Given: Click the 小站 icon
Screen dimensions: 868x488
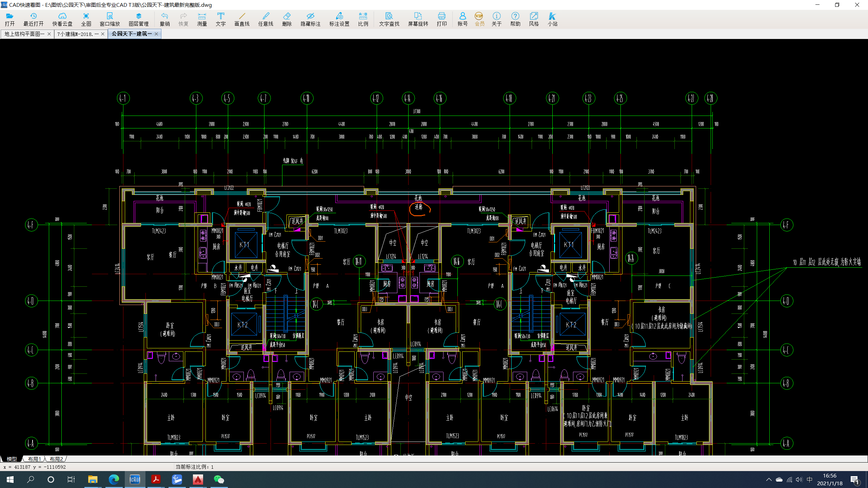Looking at the screenshot, I should click(553, 19).
